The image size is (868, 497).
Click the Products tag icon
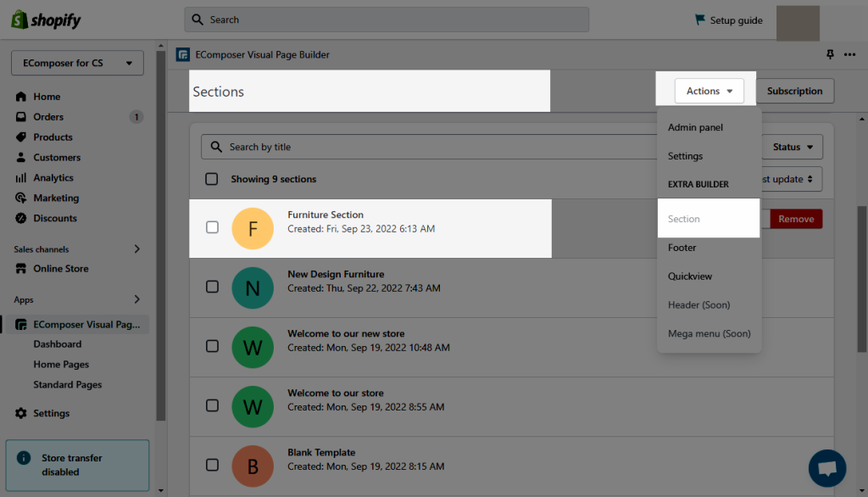21,137
